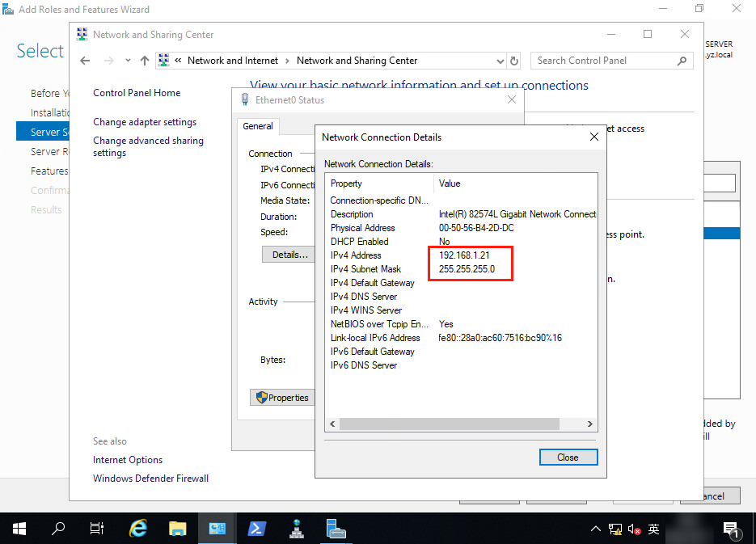Open adapter Properties button
The height and width of the screenshot is (544, 756).
pyautogui.click(x=282, y=398)
